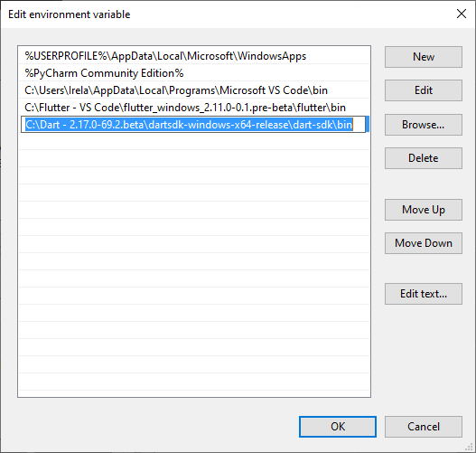Move the selected entry up

pyautogui.click(x=424, y=210)
